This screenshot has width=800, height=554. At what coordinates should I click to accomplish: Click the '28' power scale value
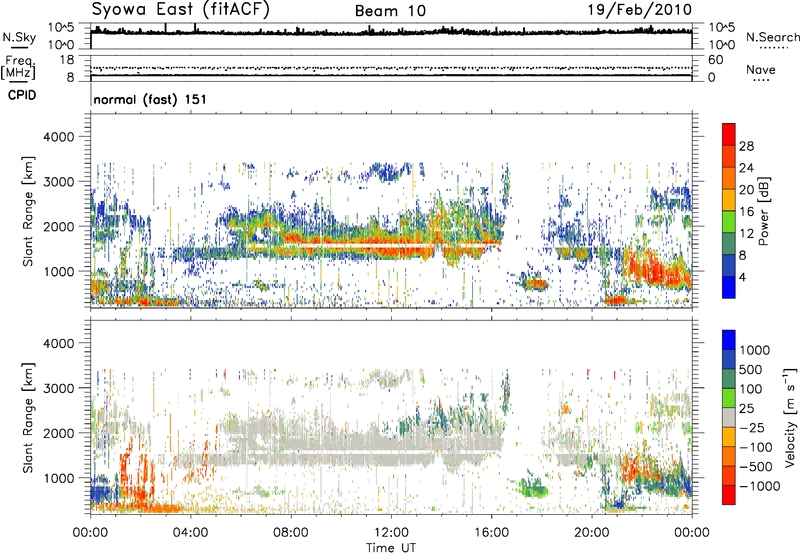point(746,146)
